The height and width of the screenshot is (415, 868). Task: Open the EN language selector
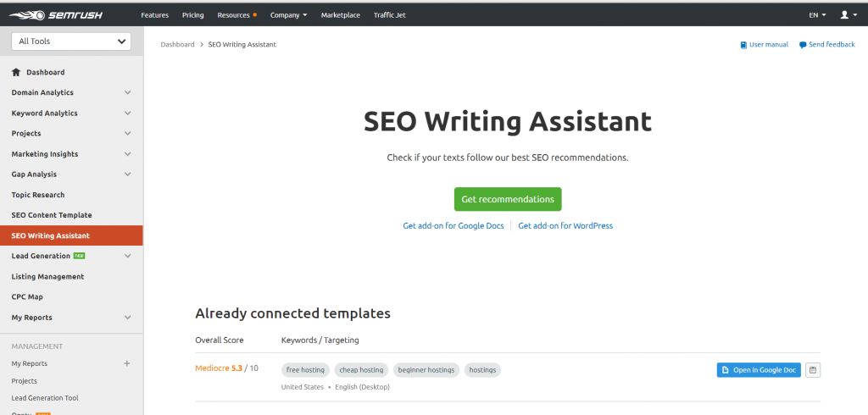[x=817, y=14]
